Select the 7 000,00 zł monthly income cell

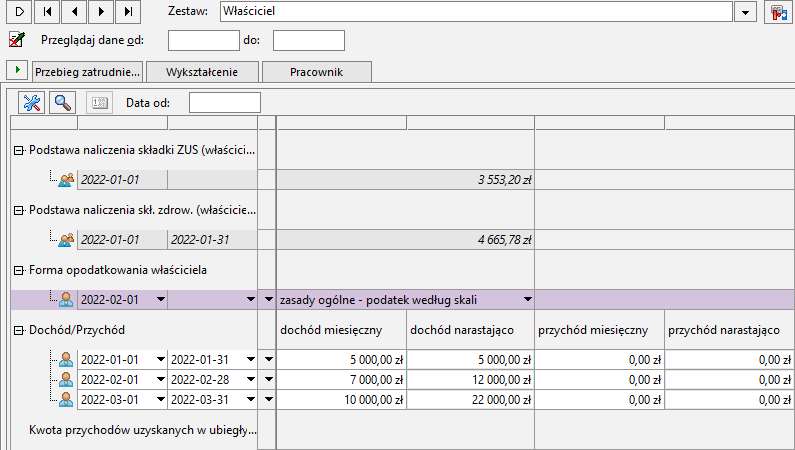(x=341, y=379)
